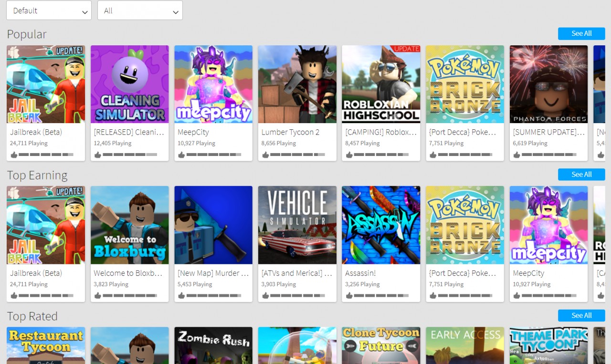Click thumbs-up icon on Lumber Tycoon 2 card
Viewport: 611px width, 364px height.
[x=265, y=155]
